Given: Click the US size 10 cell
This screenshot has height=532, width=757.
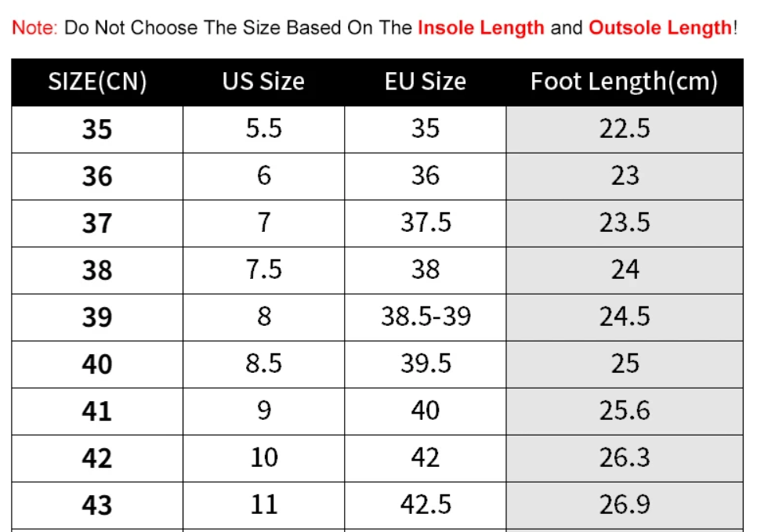Looking at the screenshot, I should point(263,458).
